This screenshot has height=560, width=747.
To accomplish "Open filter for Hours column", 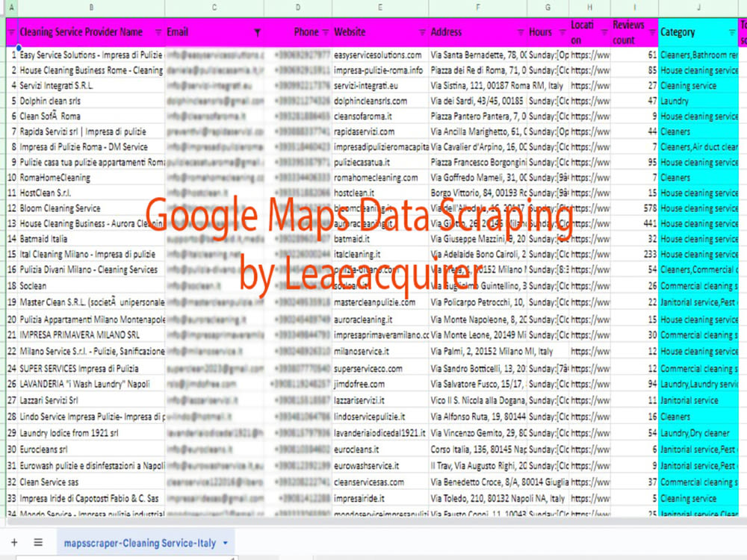I will click(562, 32).
